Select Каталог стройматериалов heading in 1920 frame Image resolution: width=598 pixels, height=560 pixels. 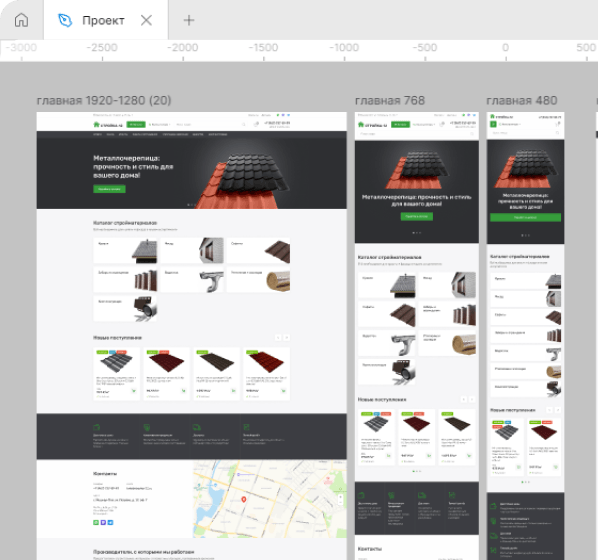pos(125,223)
